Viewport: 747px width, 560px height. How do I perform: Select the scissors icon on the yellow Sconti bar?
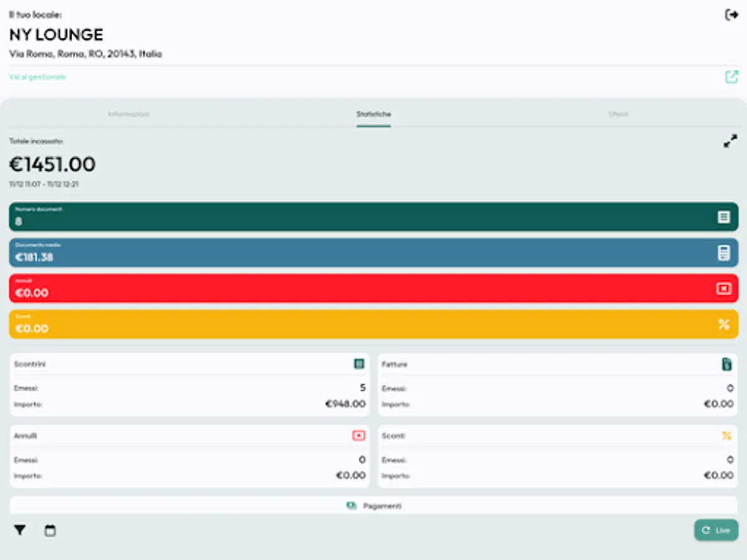725,324
